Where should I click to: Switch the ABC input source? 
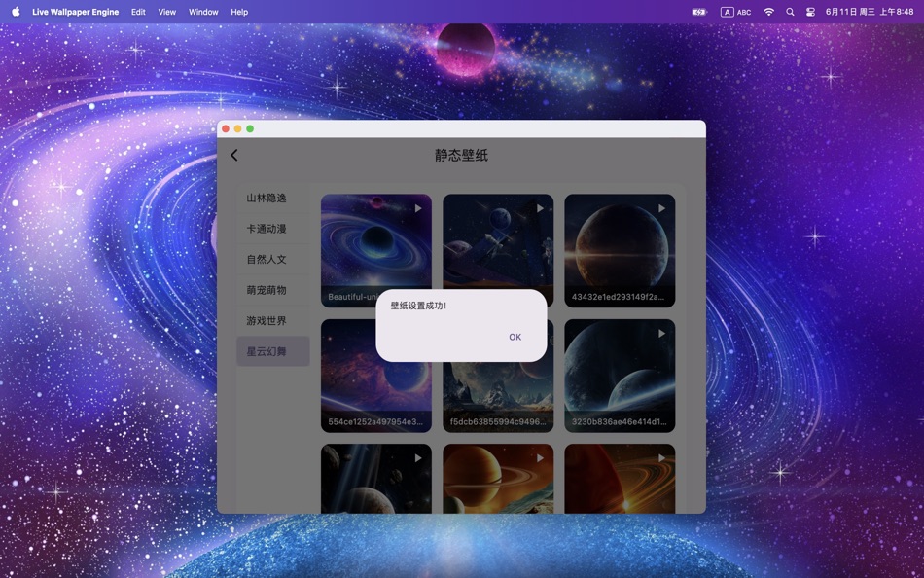coord(735,12)
